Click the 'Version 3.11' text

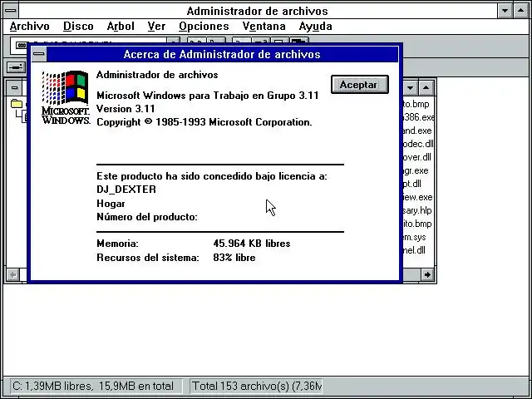(126, 109)
